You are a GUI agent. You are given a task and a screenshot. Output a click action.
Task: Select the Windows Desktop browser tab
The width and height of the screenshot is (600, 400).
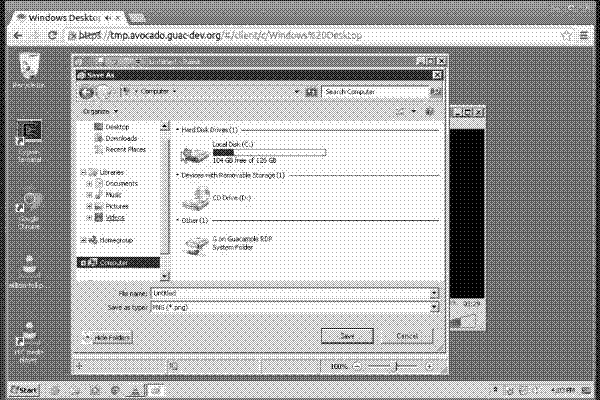[69, 18]
